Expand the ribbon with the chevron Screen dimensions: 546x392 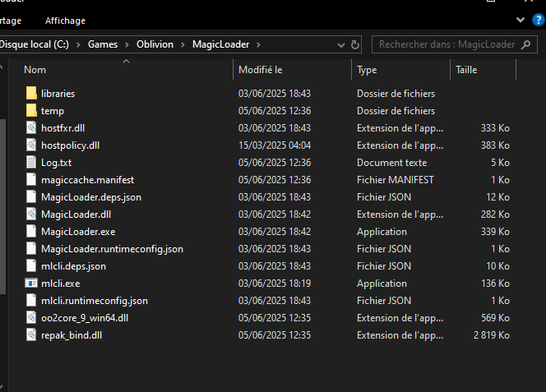click(x=521, y=20)
